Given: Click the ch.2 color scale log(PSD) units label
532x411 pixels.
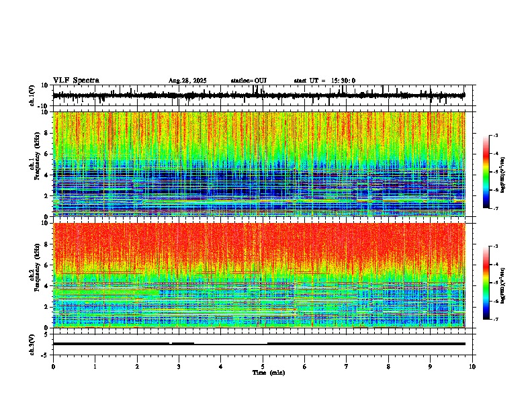Looking at the screenshot, I should coord(503,286).
